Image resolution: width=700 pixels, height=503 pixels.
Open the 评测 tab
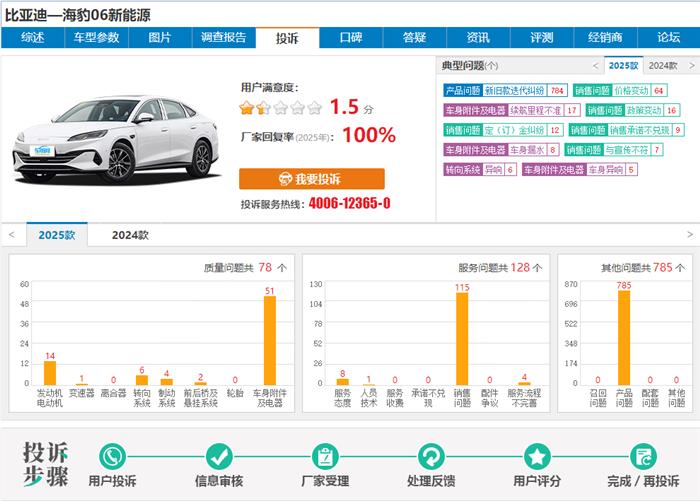[542, 37]
